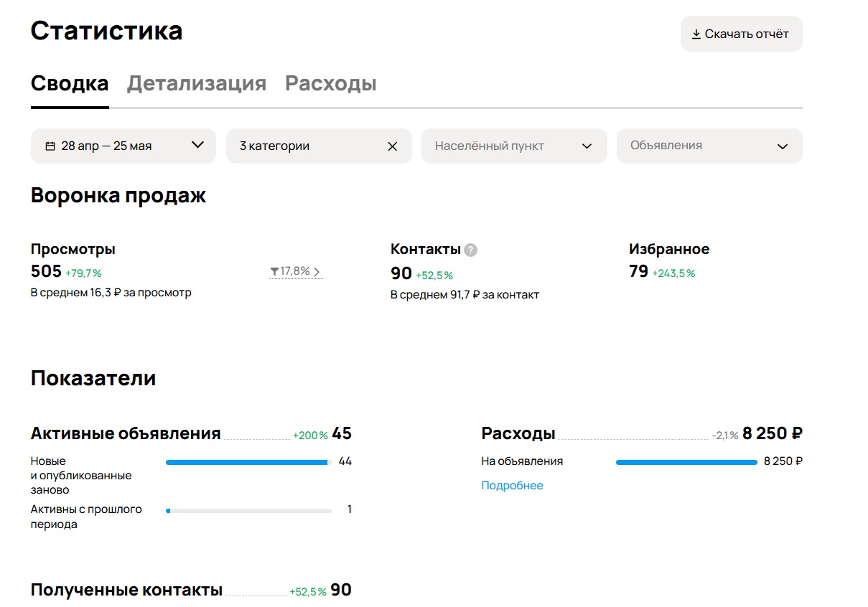
Task: Click the Полученные контакты heading
Action: [126, 590]
